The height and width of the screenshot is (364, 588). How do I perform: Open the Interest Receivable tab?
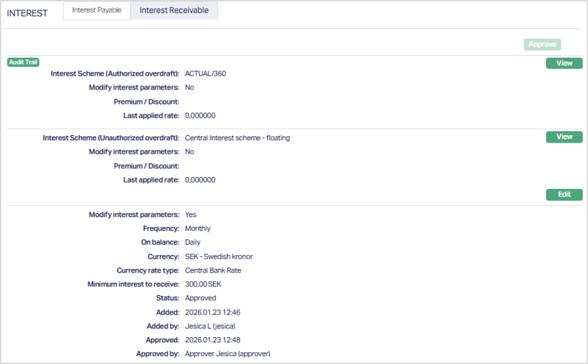click(174, 11)
